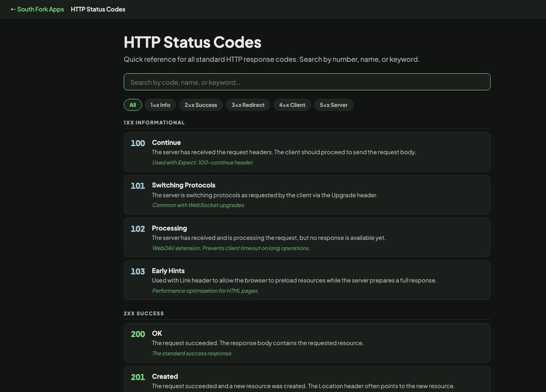The height and width of the screenshot is (392, 546).
Task: Click the description about switching protocols via Upgrade
Action: click(x=265, y=195)
